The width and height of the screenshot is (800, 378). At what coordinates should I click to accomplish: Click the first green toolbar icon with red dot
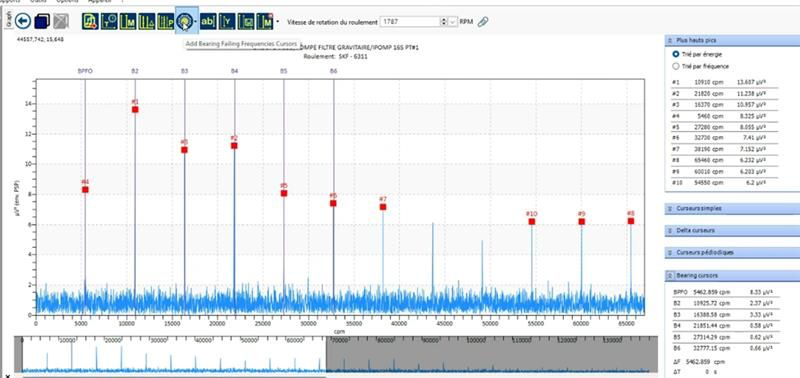(90, 21)
